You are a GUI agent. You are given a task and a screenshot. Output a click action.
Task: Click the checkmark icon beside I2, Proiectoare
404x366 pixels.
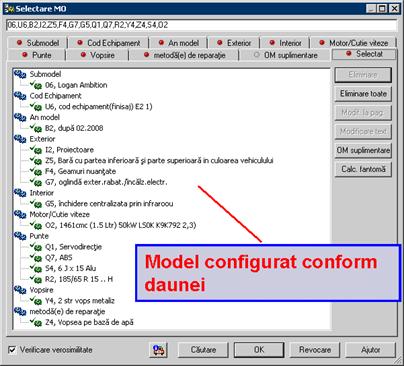(36, 150)
